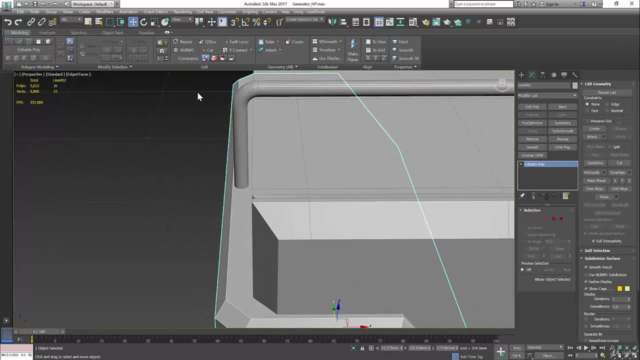Open the Motion command panel tab

click(553, 75)
